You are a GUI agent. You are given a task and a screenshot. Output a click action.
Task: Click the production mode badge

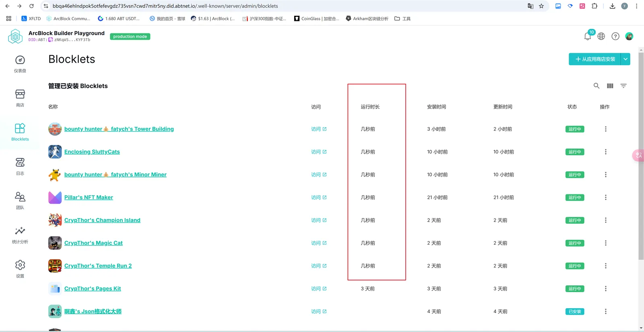point(130,37)
